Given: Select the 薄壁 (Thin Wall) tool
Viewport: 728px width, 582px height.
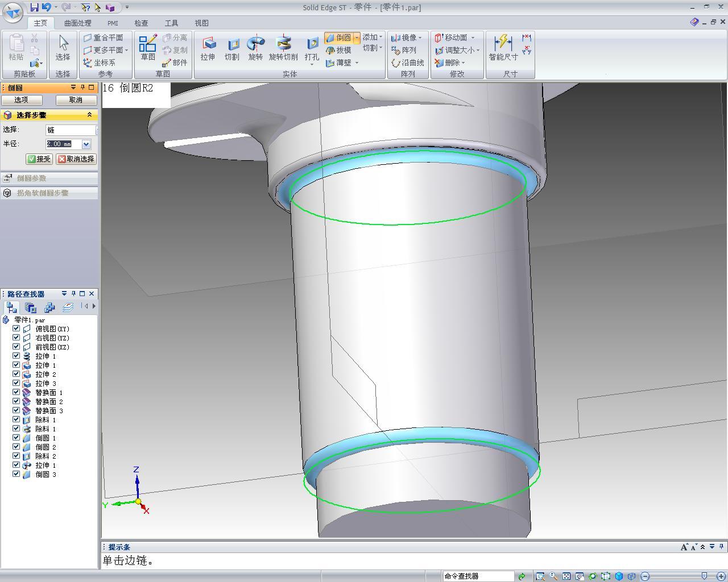Looking at the screenshot, I should (339, 63).
